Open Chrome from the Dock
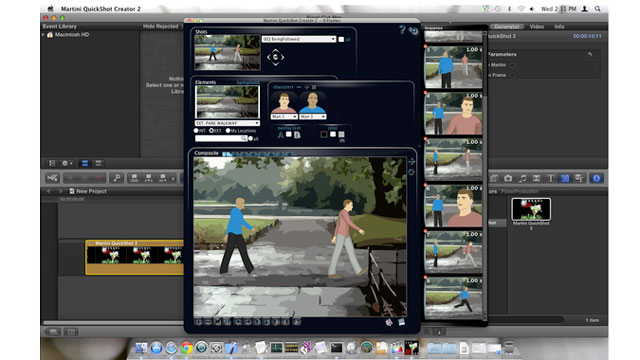Viewport: 640px width, 360px height. pyautogui.click(x=186, y=348)
